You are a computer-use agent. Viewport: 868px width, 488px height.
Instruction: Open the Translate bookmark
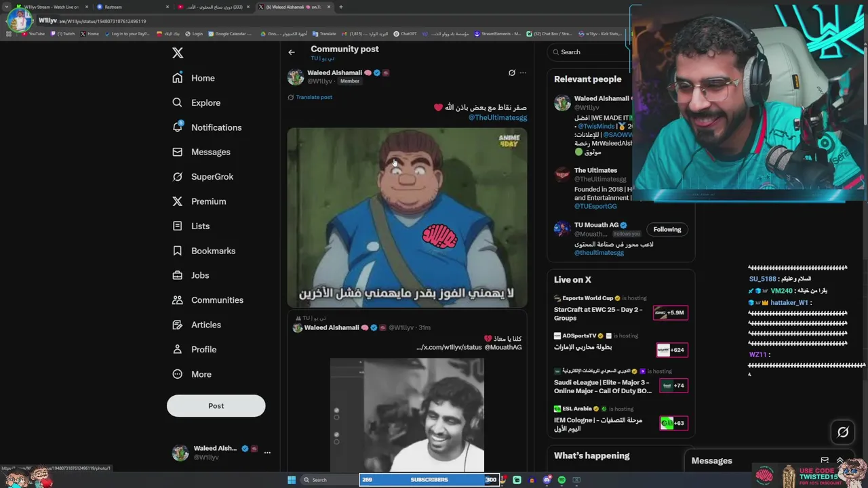[324, 34]
